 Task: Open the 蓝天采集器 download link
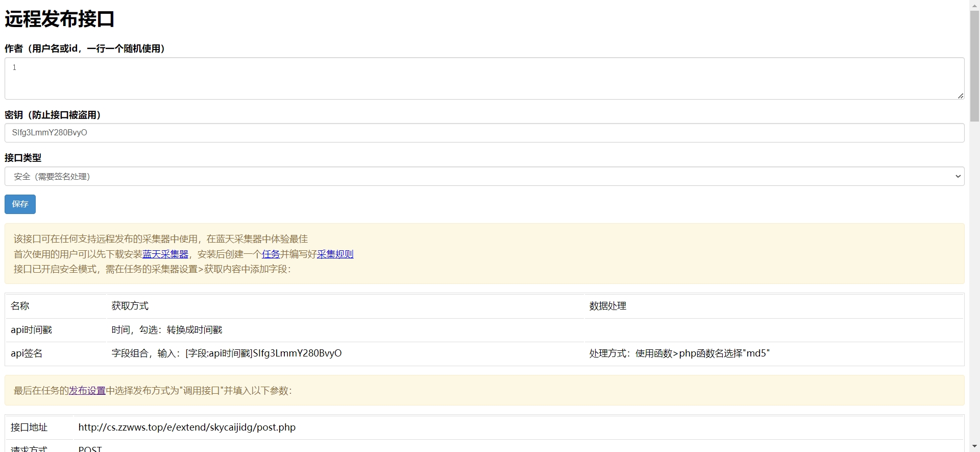(165, 254)
